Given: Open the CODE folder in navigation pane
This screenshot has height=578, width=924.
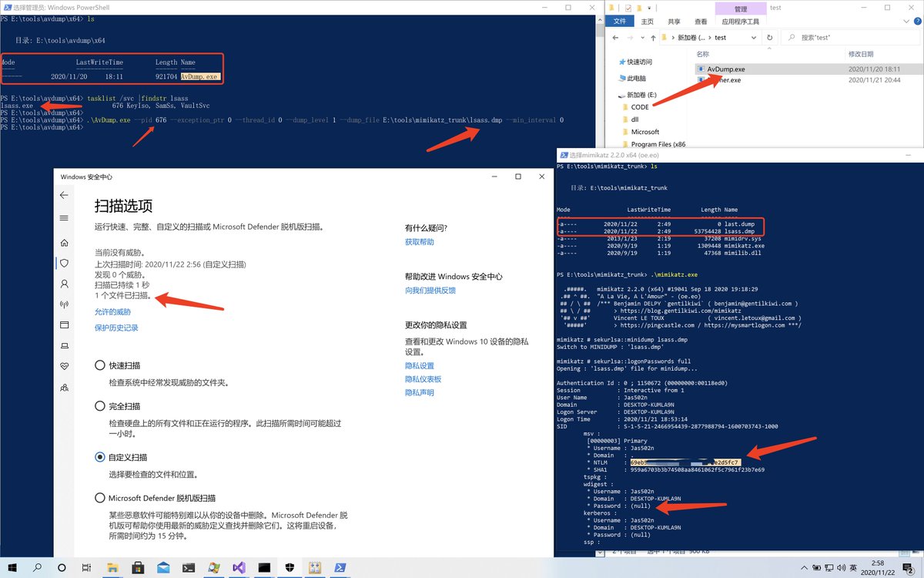Looking at the screenshot, I should 641,108.
